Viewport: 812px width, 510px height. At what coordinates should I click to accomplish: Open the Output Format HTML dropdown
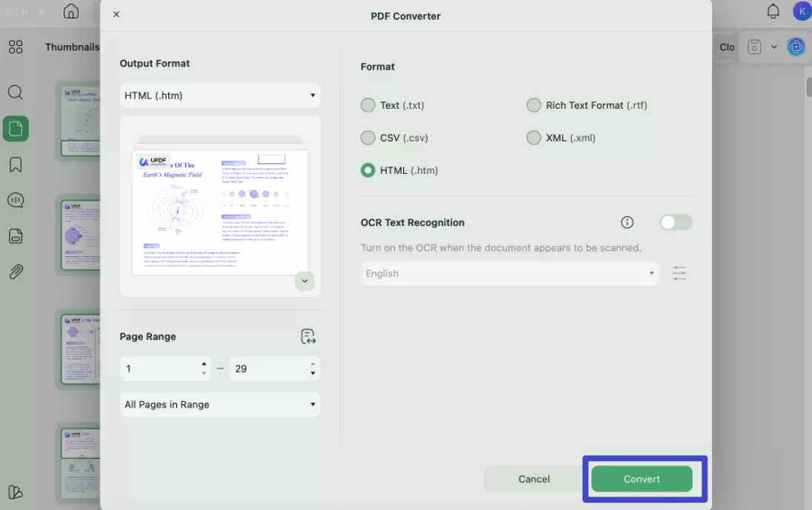220,95
